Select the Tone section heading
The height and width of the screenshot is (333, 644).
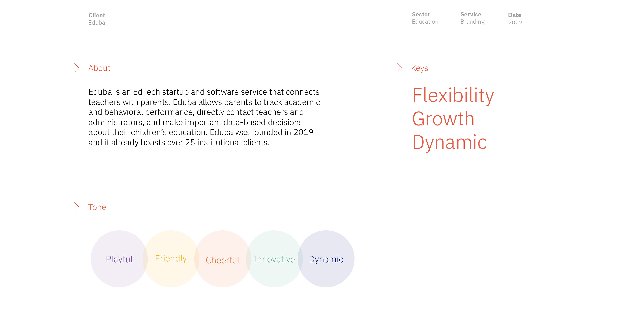pyautogui.click(x=97, y=207)
